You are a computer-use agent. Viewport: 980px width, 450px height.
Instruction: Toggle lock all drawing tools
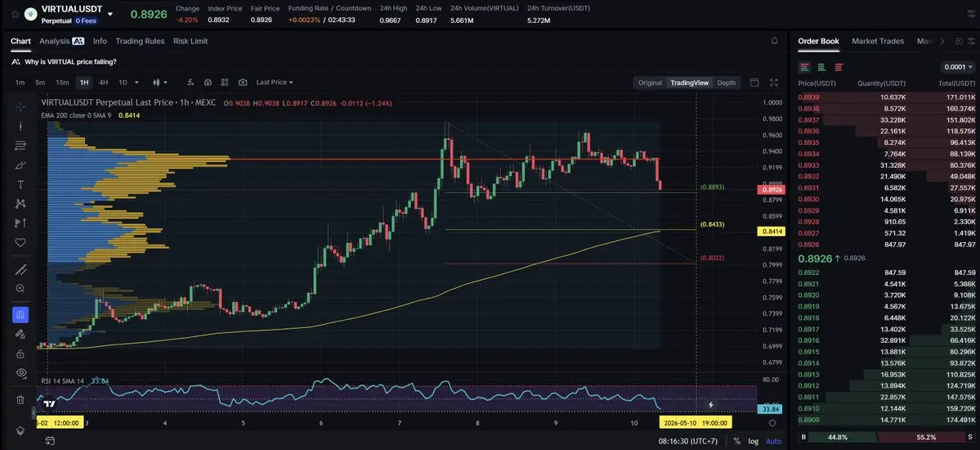click(20, 353)
